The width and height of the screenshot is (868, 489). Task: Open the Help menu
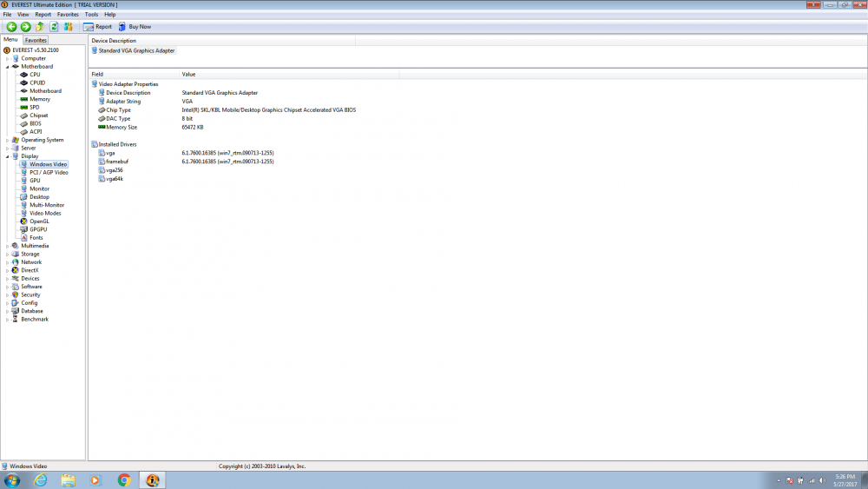tap(110, 15)
